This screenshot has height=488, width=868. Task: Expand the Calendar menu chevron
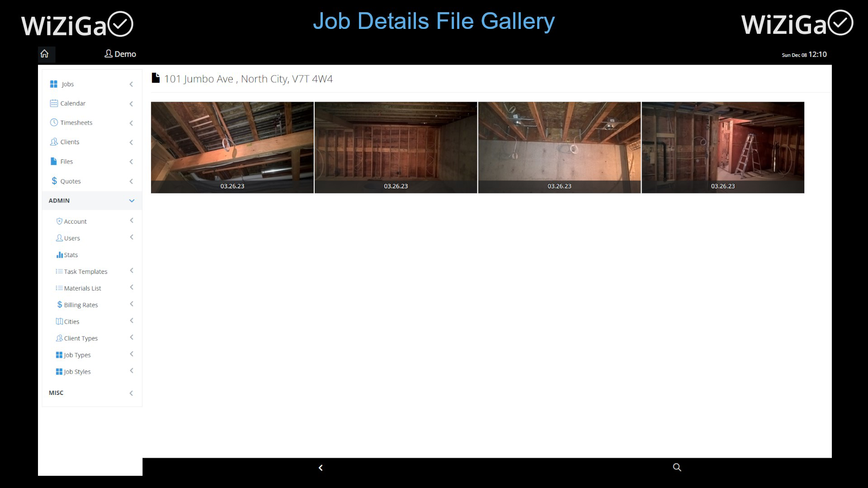point(131,104)
